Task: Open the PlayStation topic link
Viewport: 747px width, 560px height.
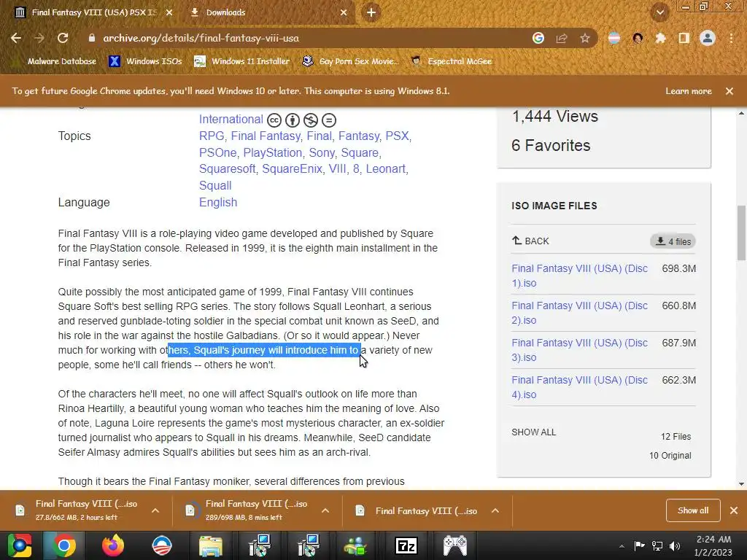Action: tap(273, 153)
